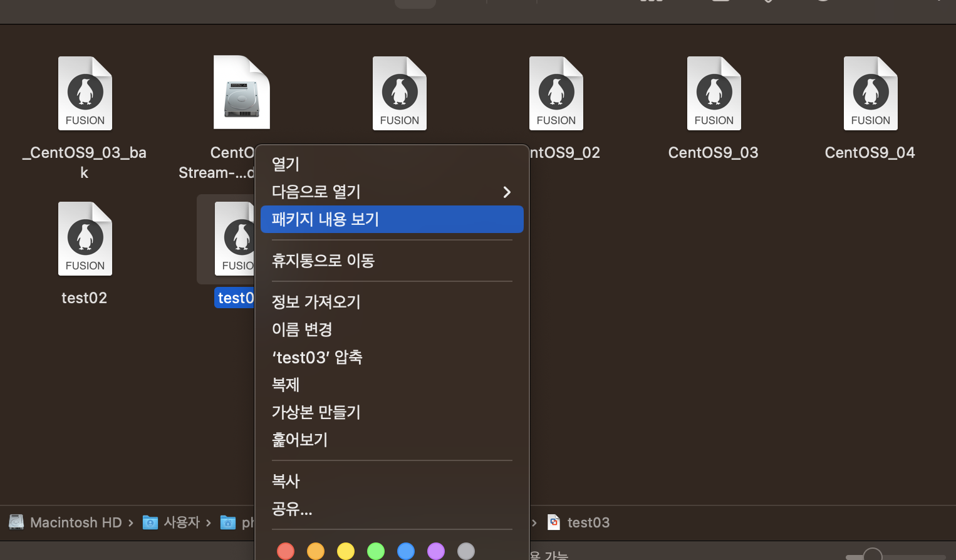Apply the yellow color tag

346,551
